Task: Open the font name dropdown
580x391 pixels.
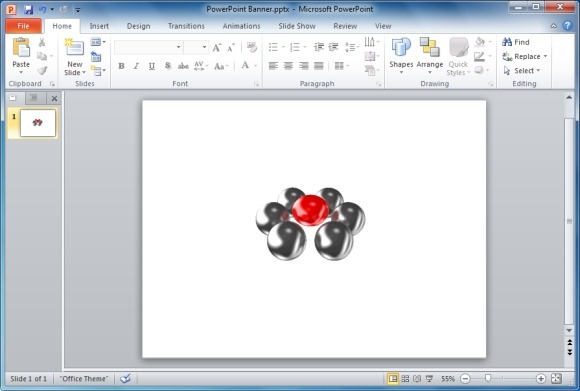Action: [179, 47]
